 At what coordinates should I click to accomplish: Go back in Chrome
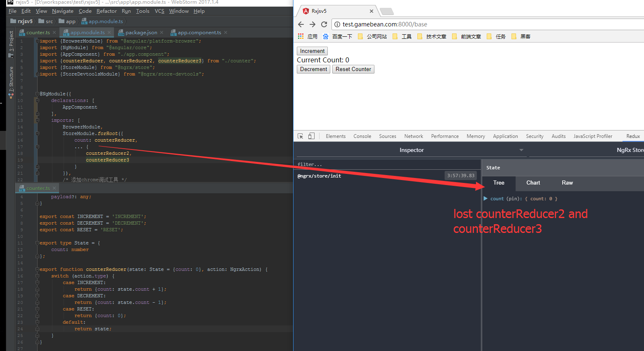coord(301,24)
